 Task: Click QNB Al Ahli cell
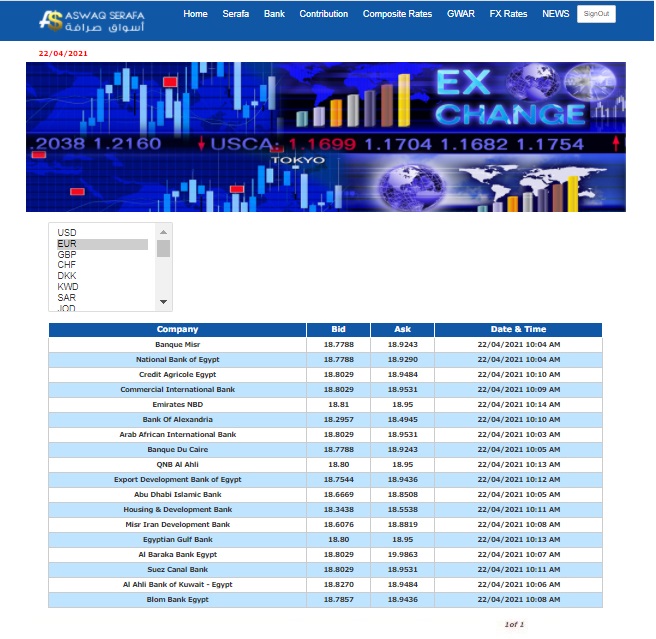point(177,465)
